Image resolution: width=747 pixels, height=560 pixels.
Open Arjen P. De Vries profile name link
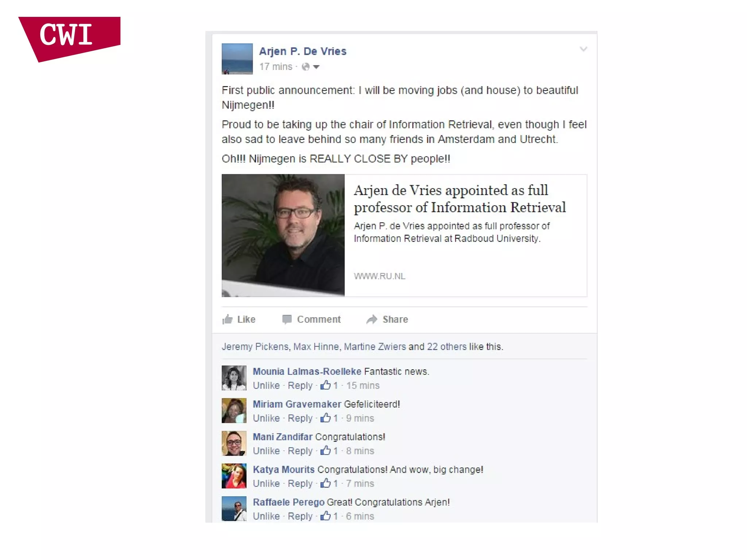coord(302,51)
